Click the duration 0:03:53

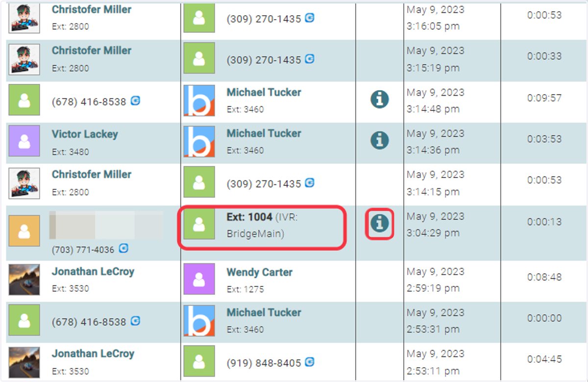tap(544, 139)
